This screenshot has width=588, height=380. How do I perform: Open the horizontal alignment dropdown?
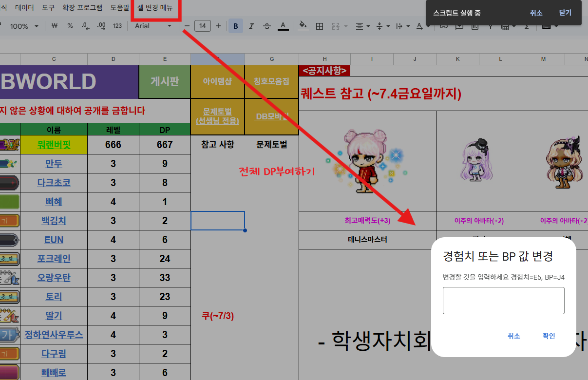pos(362,26)
